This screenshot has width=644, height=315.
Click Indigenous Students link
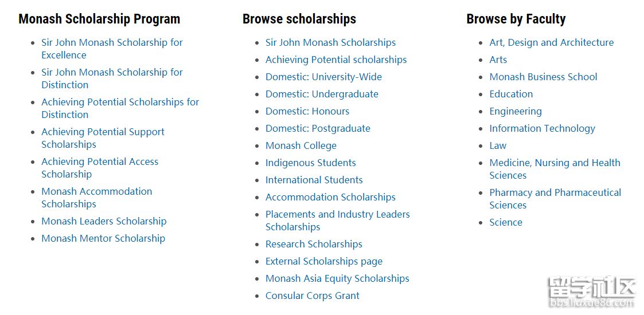pyautogui.click(x=310, y=163)
